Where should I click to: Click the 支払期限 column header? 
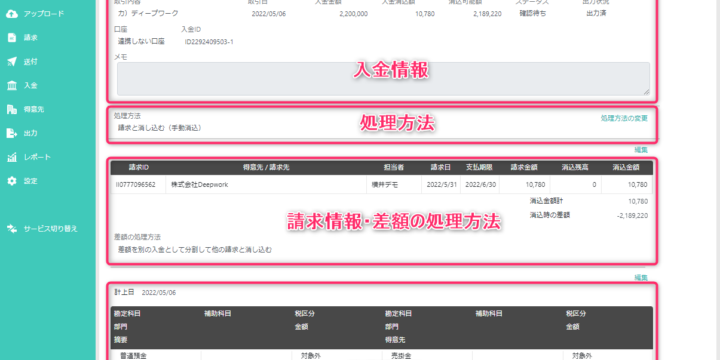[x=479, y=168]
